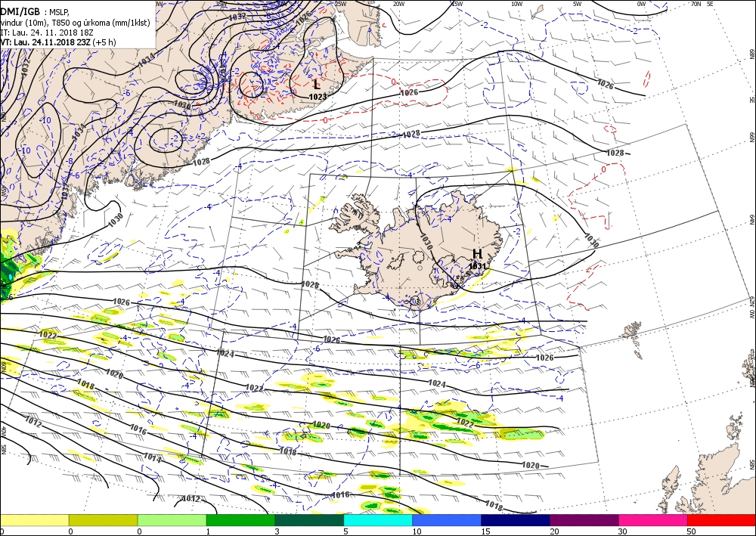Screen dimensions: 756x536
Task: Click the 1023 pressure value under L
Action: click(318, 97)
